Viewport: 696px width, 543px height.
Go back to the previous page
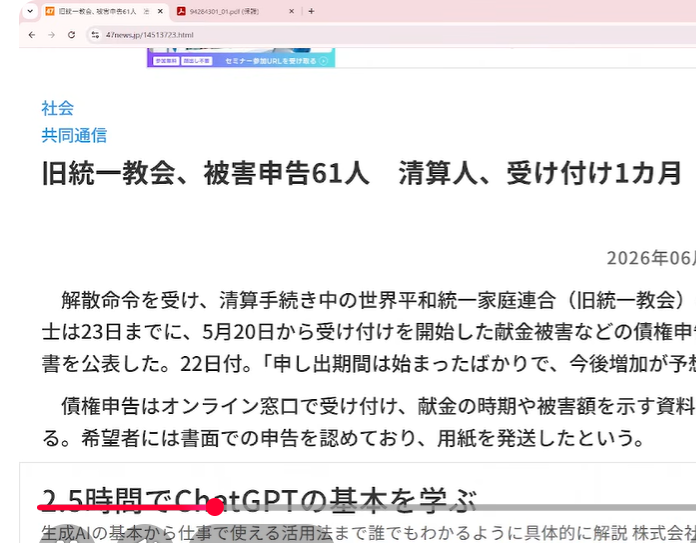pos(32,35)
